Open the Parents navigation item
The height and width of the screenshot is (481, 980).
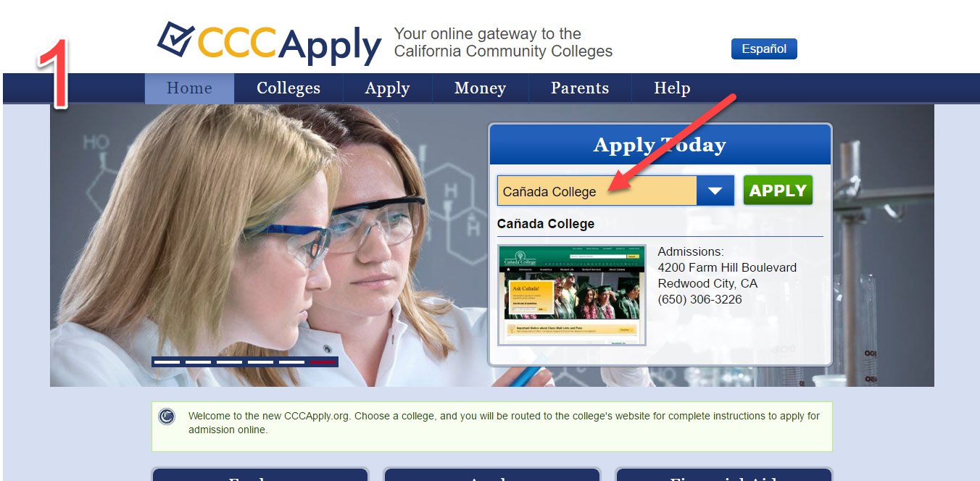tap(580, 88)
